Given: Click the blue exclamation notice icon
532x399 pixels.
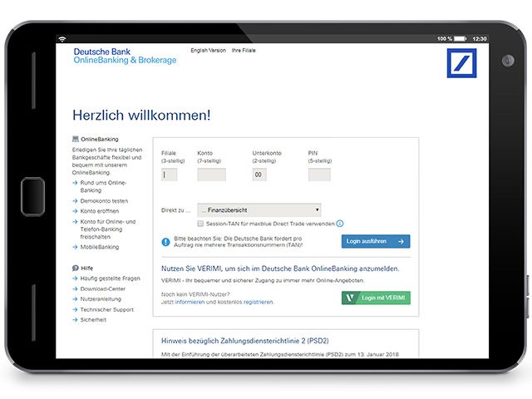Looking at the screenshot, I should 165,242.
